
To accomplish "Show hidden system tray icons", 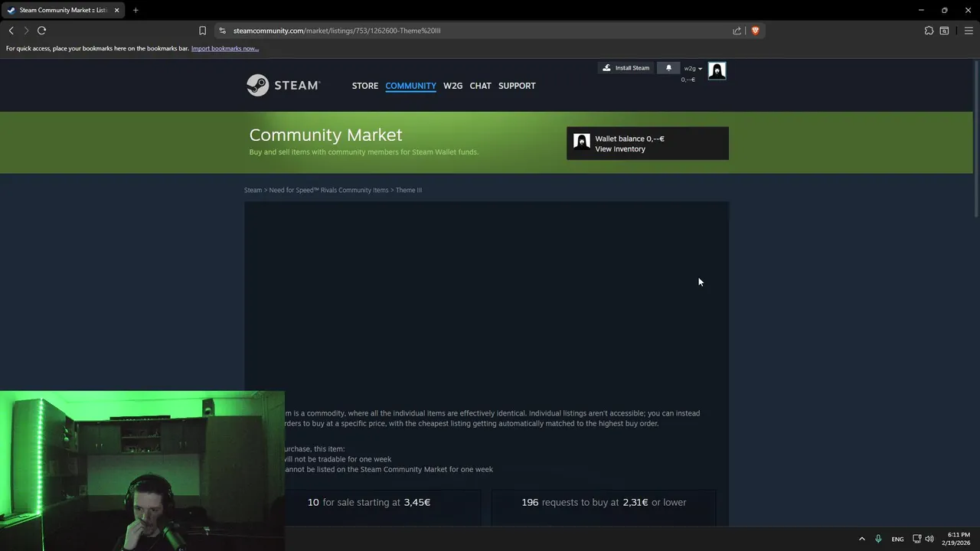I will click(861, 539).
